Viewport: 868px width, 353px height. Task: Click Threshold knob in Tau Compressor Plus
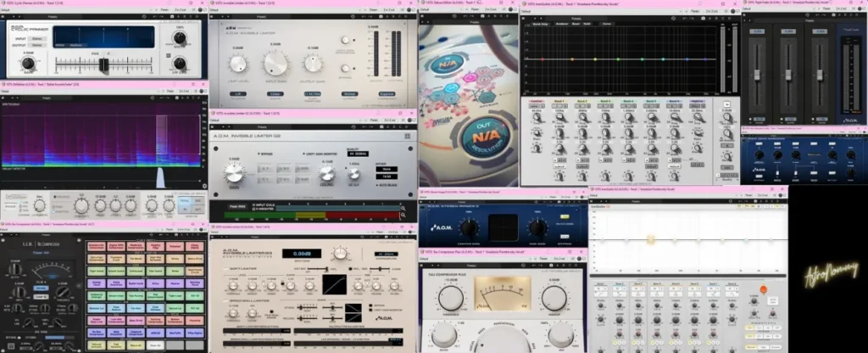(451, 298)
